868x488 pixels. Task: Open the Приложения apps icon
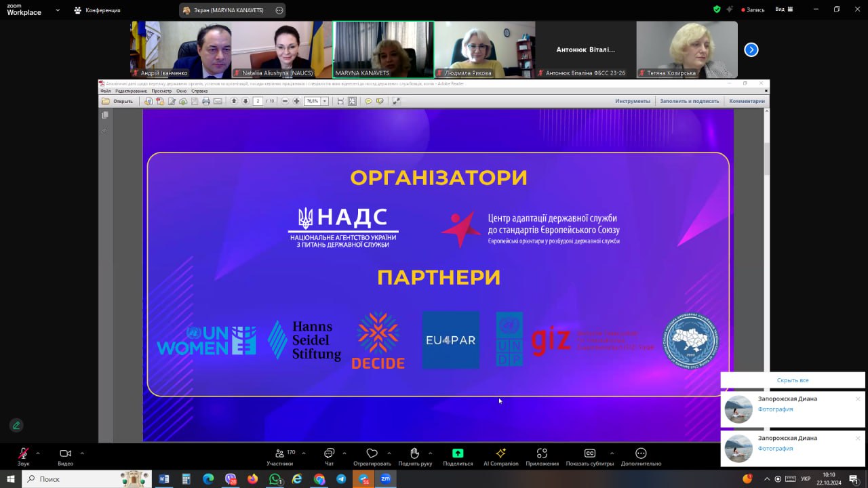pos(542,454)
